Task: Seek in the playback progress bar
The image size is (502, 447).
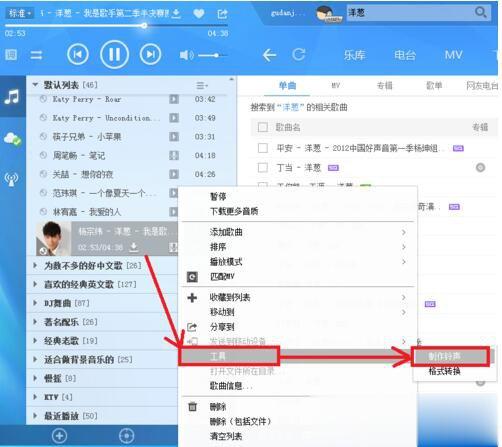Action: [116, 26]
